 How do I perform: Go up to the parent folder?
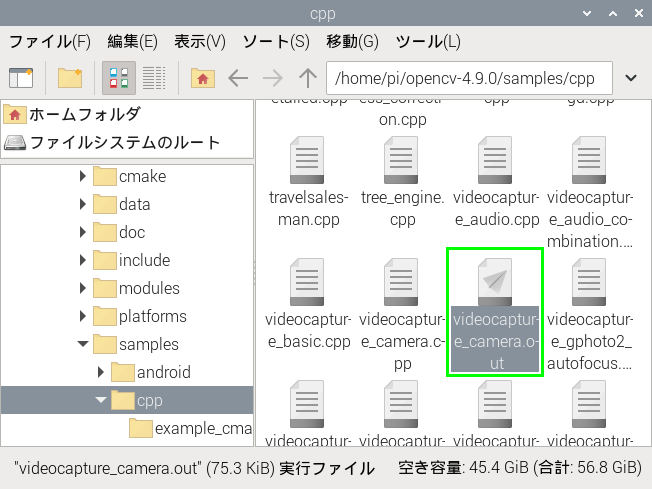308,78
